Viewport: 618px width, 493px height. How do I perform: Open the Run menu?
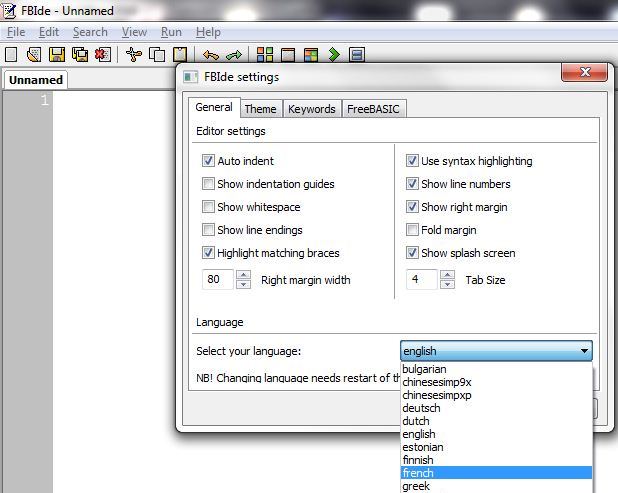(171, 32)
